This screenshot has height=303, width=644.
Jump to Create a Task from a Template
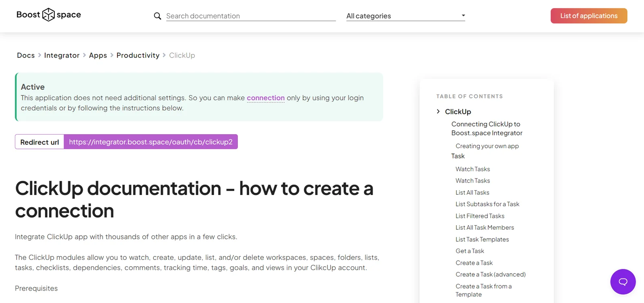(x=483, y=290)
